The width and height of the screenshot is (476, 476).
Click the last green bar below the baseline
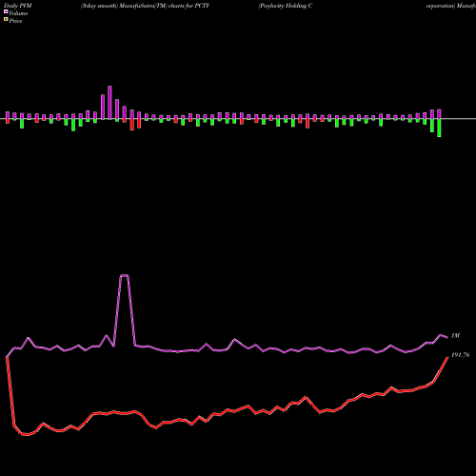439,128
